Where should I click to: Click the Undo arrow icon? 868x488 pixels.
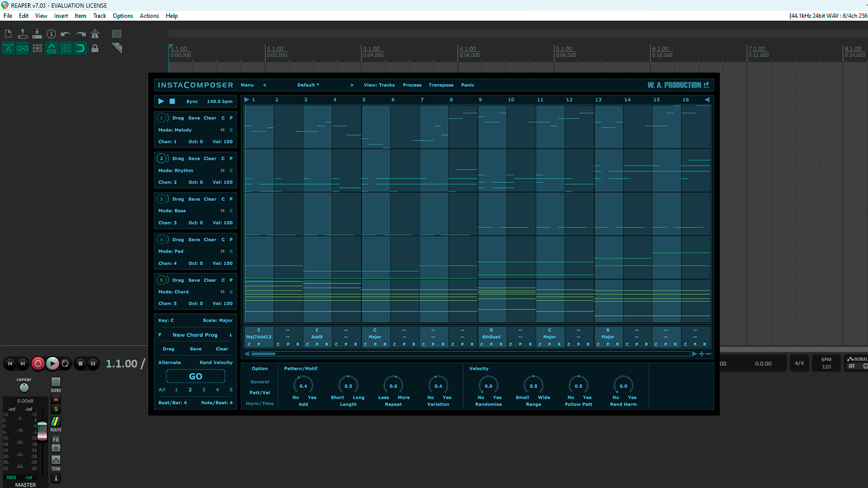66,34
